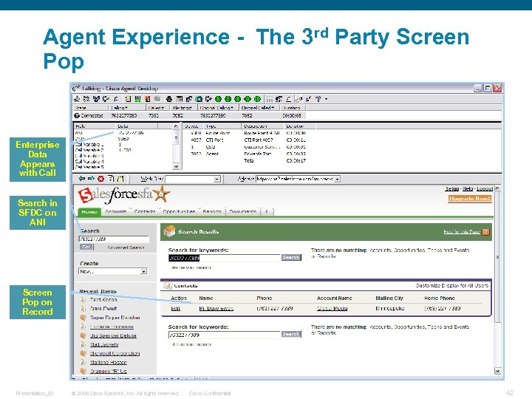
Task: Open recent item Super Duper Member
Action: click(115, 318)
